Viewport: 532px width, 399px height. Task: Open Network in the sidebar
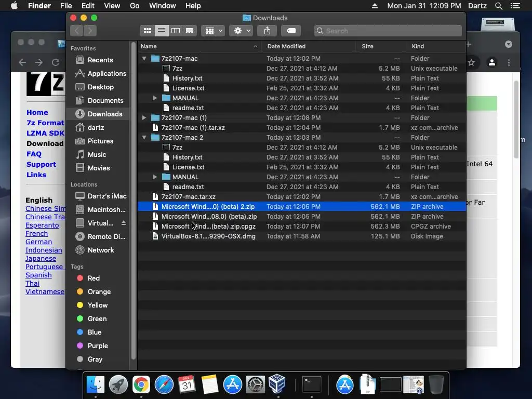[x=101, y=250]
